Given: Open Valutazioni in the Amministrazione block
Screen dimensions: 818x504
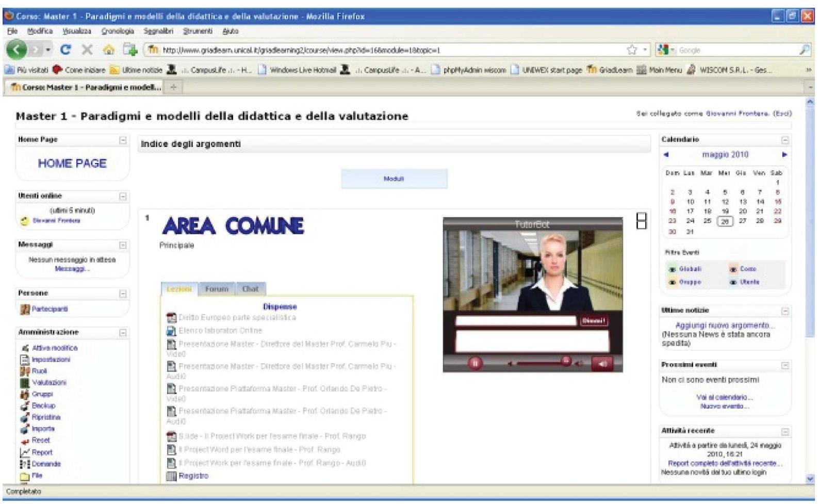Looking at the screenshot, I should point(49,383).
